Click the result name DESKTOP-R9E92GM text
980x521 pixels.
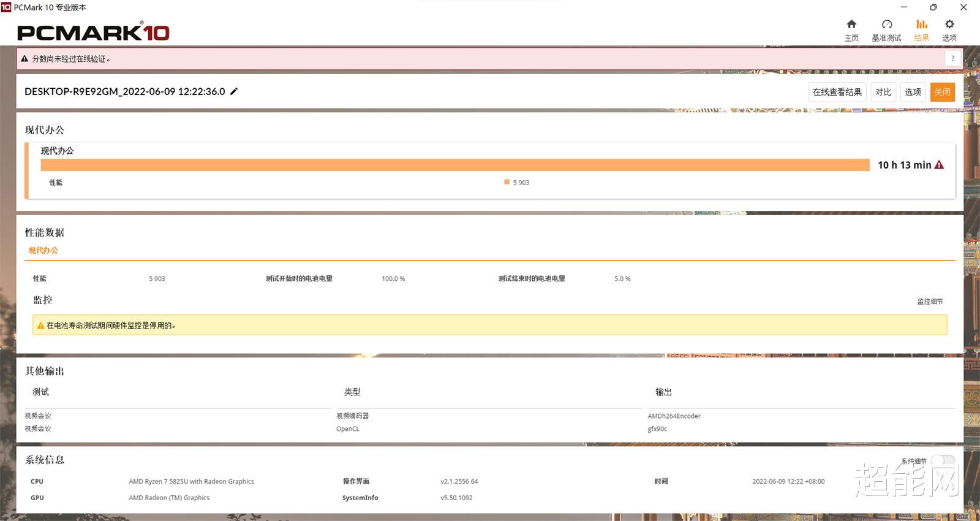pyautogui.click(x=125, y=91)
